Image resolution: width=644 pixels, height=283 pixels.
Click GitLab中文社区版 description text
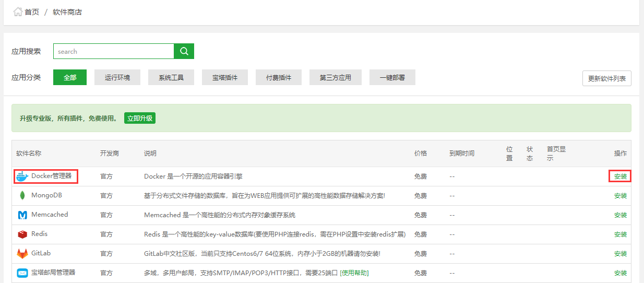262,254
